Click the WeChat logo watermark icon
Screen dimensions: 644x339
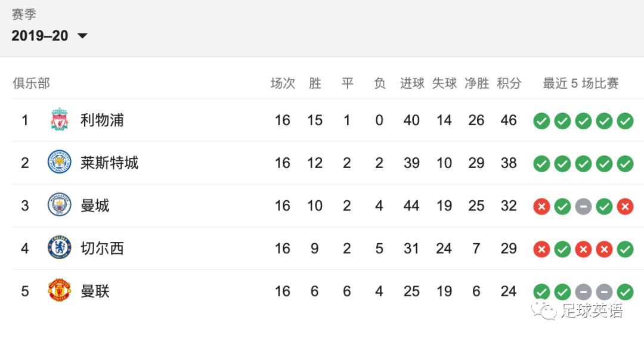pos(544,310)
